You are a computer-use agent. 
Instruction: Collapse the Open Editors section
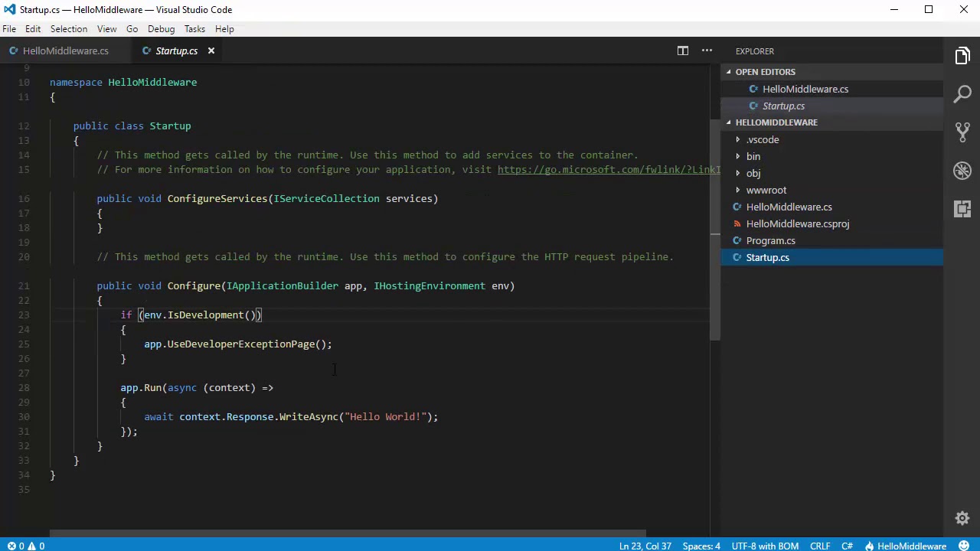click(x=765, y=72)
